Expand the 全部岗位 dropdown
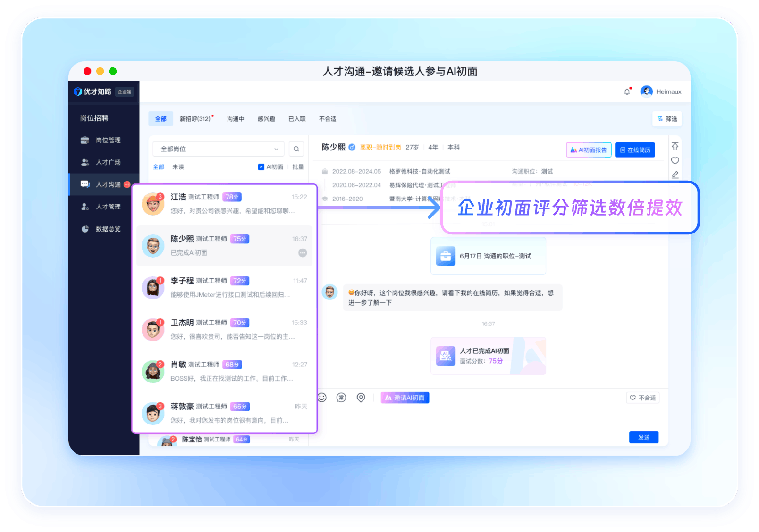The width and height of the screenshot is (759, 532). point(219,149)
